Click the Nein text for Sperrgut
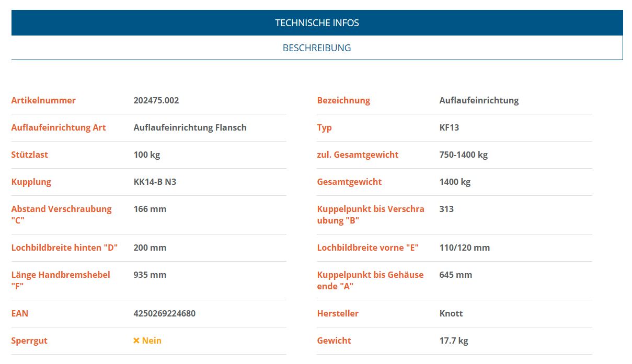 click(152, 340)
